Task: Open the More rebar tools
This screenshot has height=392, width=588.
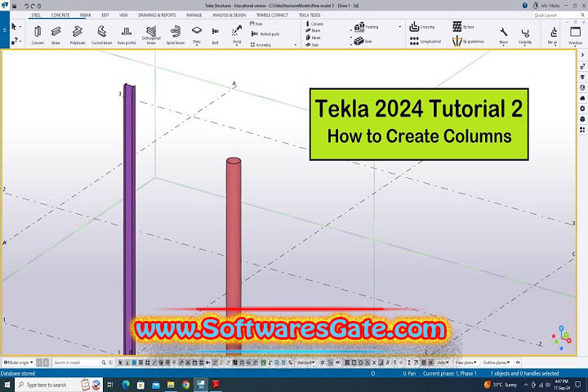Action: (x=504, y=35)
